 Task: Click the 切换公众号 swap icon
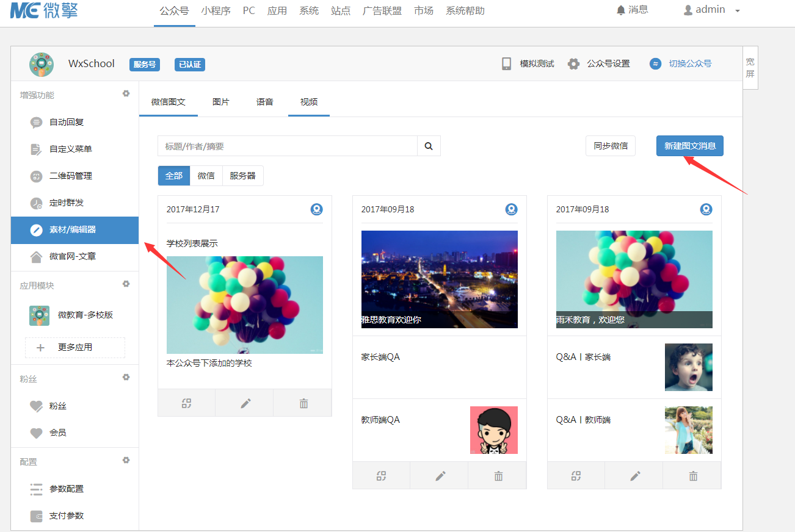point(655,63)
